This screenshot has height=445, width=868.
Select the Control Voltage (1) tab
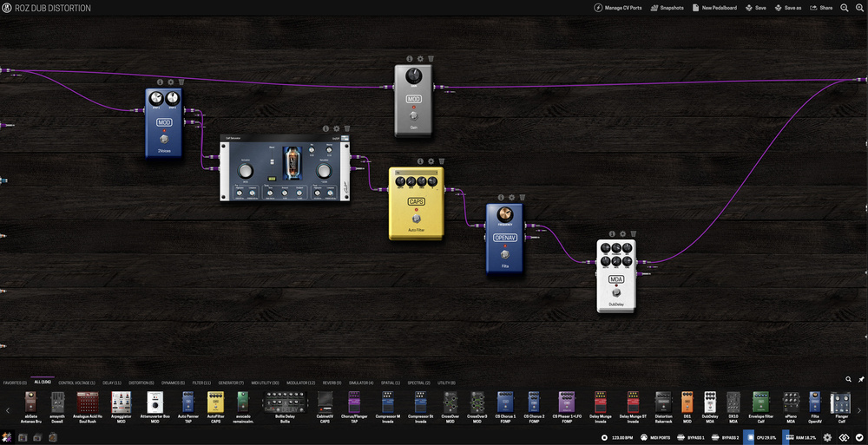tap(77, 383)
